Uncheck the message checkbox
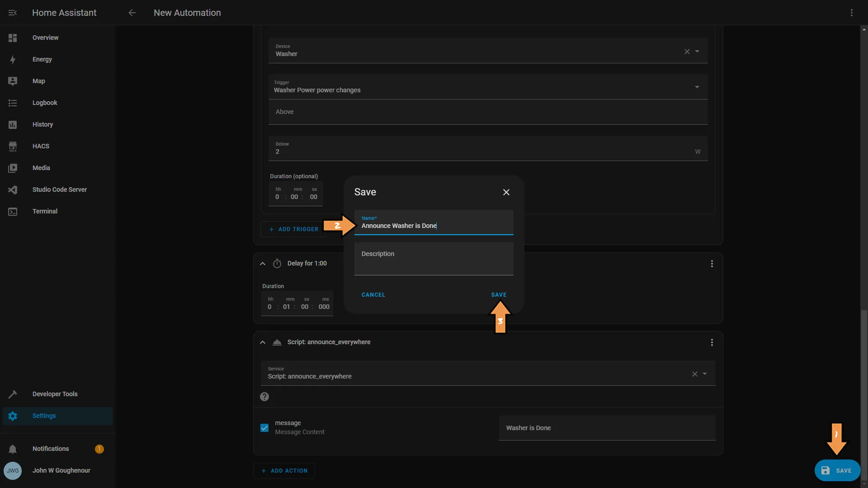The height and width of the screenshot is (488, 868). click(x=264, y=427)
